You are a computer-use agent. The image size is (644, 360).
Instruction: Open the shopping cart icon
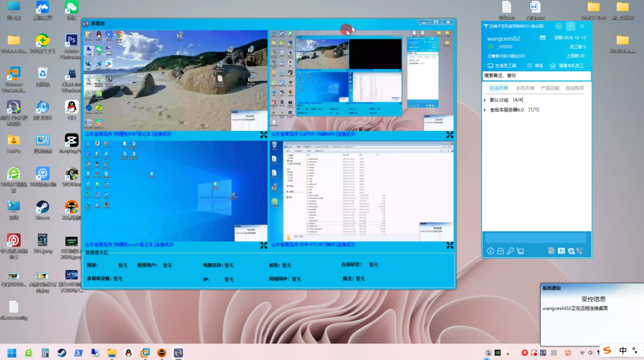click(520, 251)
